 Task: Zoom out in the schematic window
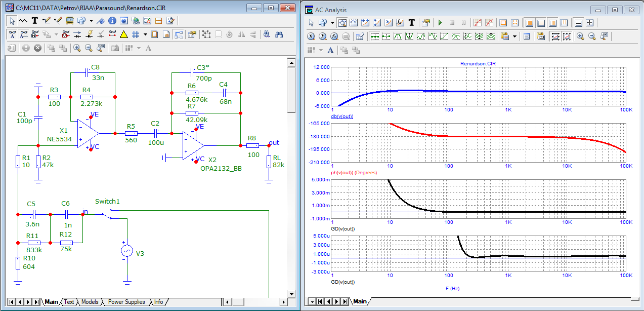coord(89,48)
